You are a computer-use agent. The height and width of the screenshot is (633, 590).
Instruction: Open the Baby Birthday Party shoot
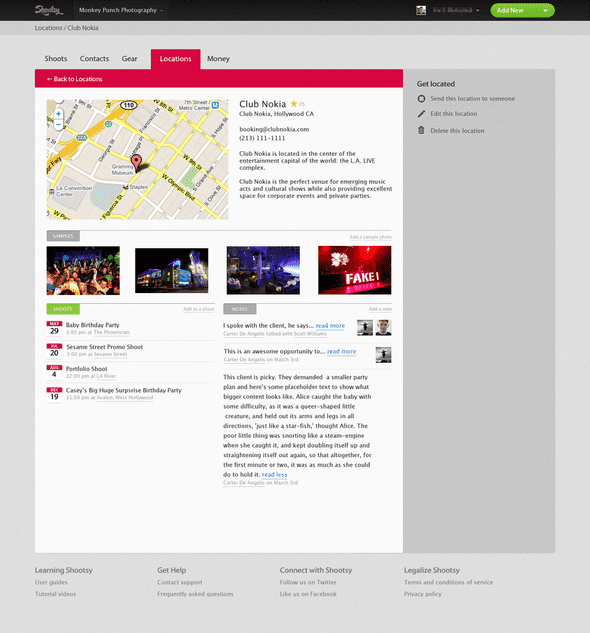point(92,325)
